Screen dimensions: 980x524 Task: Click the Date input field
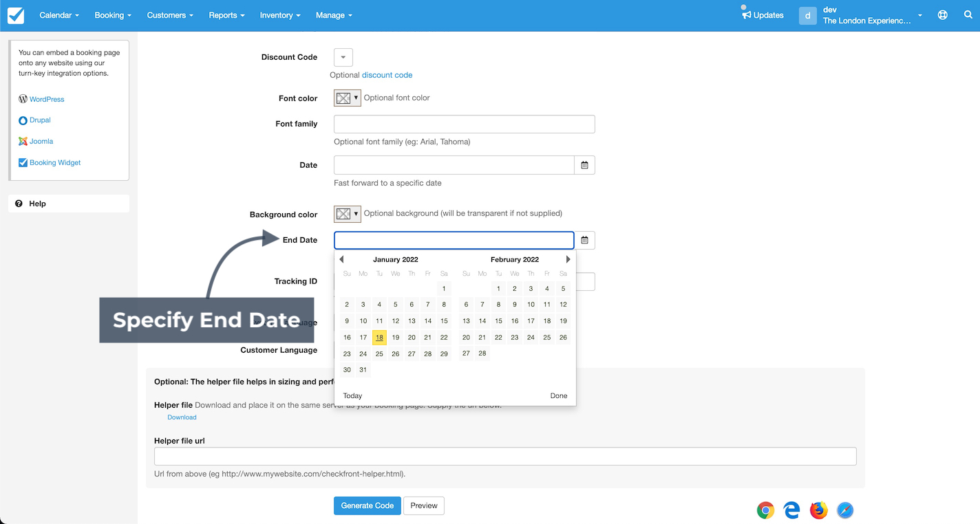tap(454, 165)
